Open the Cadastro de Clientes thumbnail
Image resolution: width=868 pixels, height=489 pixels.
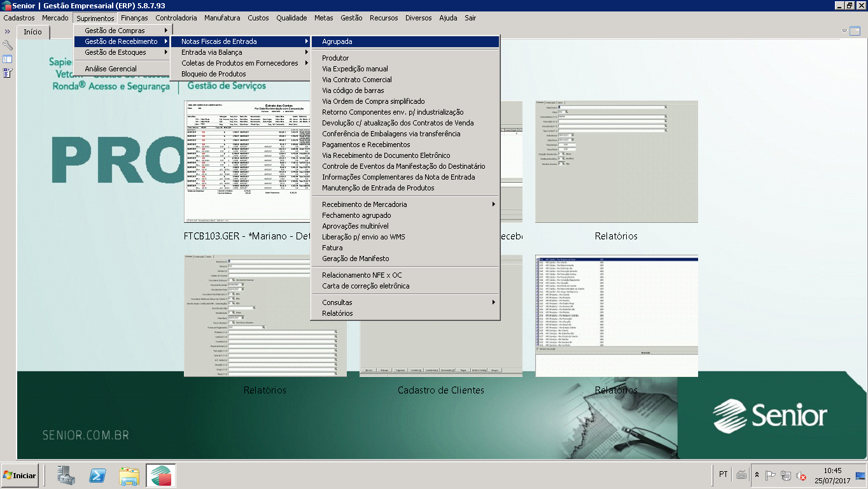coord(440,349)
